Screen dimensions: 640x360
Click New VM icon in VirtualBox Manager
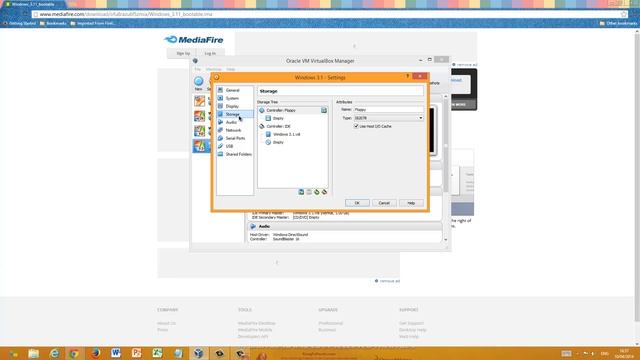(198, 83)
